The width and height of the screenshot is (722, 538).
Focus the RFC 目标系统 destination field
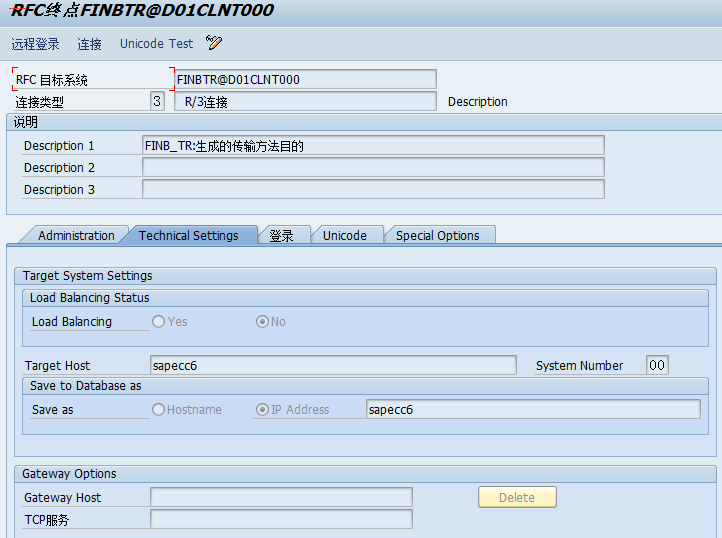[305, 79]
